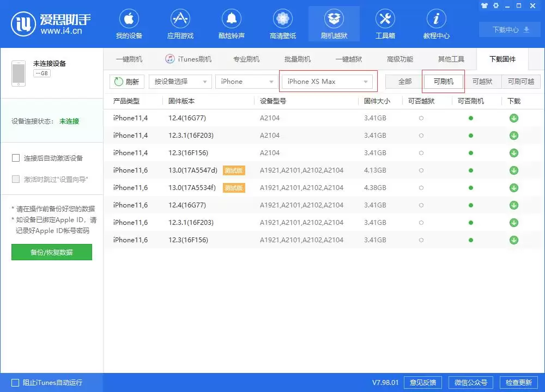Screen dimensions: 545x392
Task: Click 4.13GB size cell
Action: coord(375,170)
